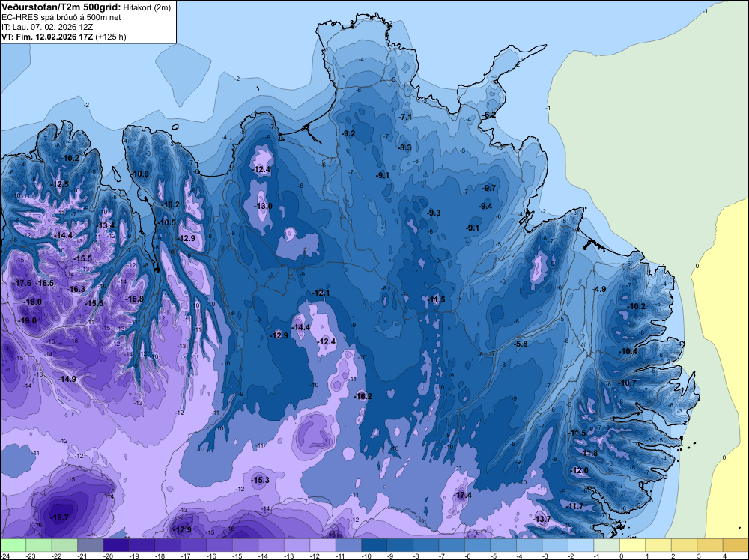Click the -19.0 temperature label

(x=27, y=321)
